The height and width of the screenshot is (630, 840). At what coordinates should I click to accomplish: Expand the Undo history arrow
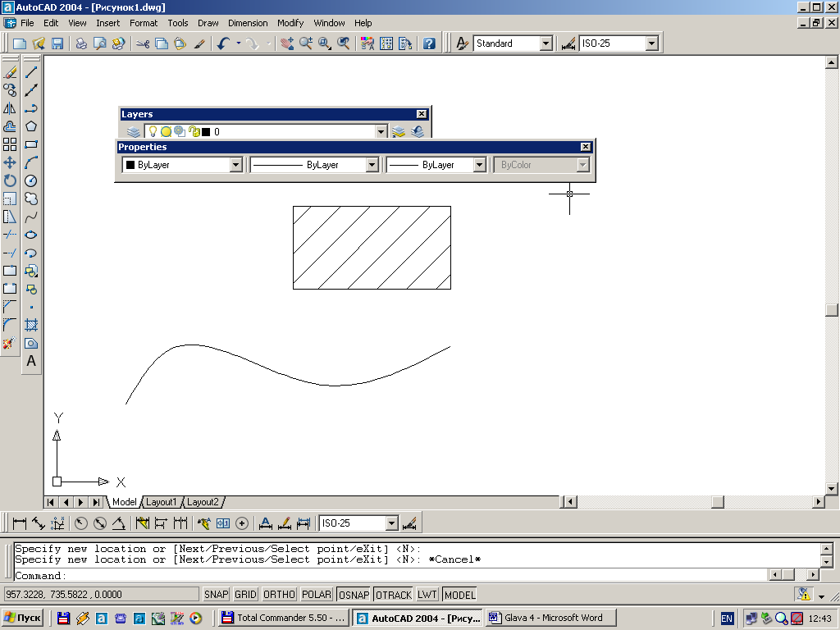pos(239,43)
